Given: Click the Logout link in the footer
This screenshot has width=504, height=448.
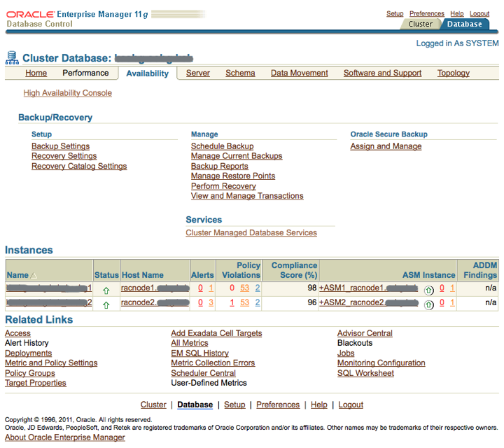Looking at the screenshot, I should [x=351, y=405].
